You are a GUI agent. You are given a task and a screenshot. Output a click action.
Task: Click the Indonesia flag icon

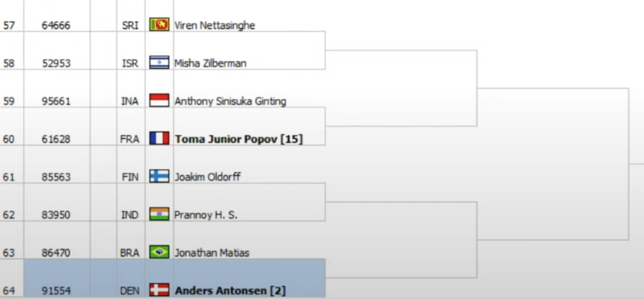[159, 100]
